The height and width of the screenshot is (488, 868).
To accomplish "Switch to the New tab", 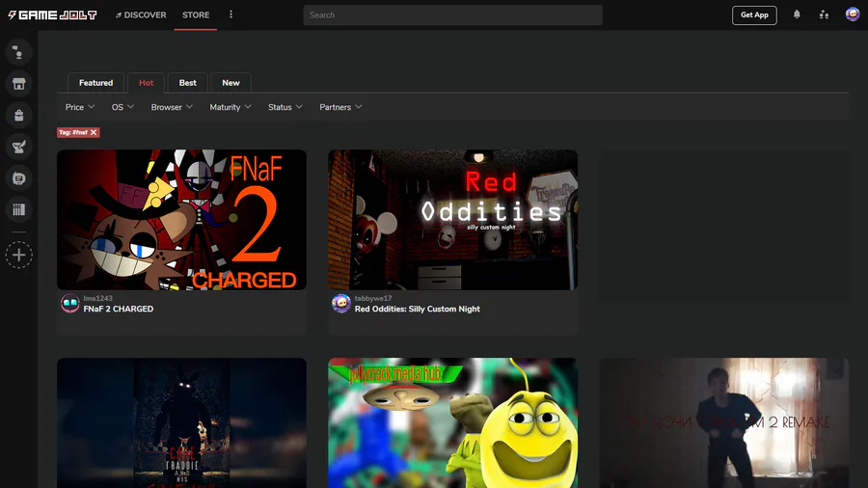I will point(231,83).
